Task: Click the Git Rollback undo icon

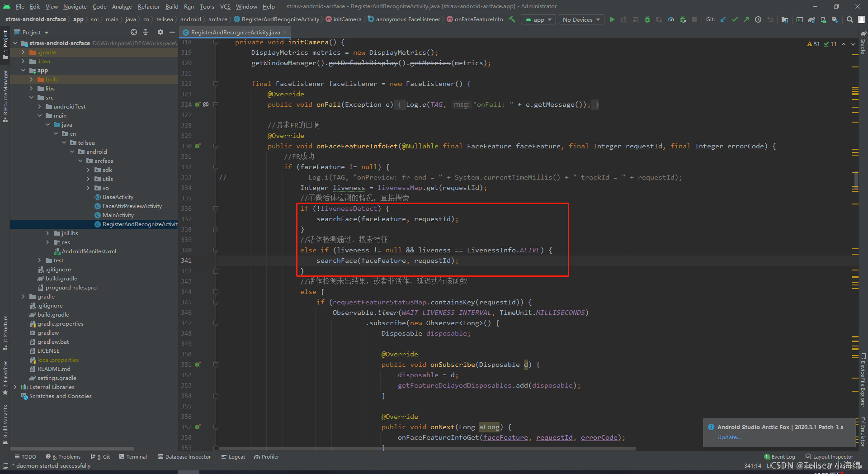Action: pos(770,19)
